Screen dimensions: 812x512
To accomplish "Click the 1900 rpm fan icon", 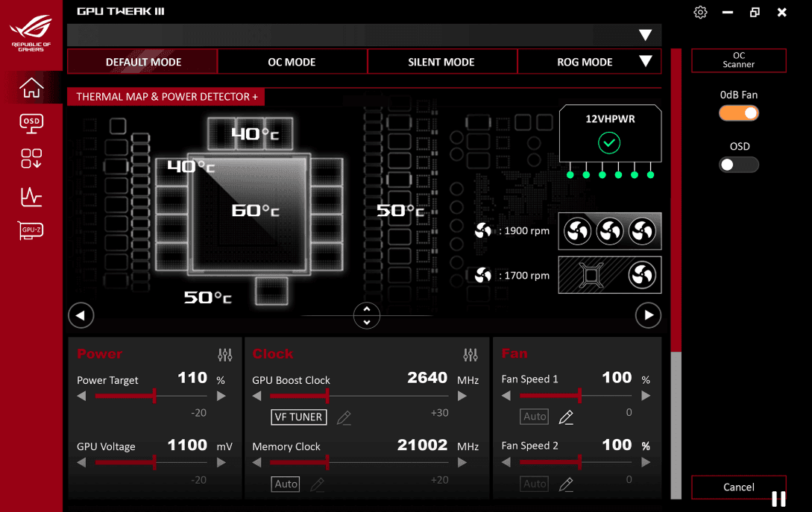I will pos(482,231).
